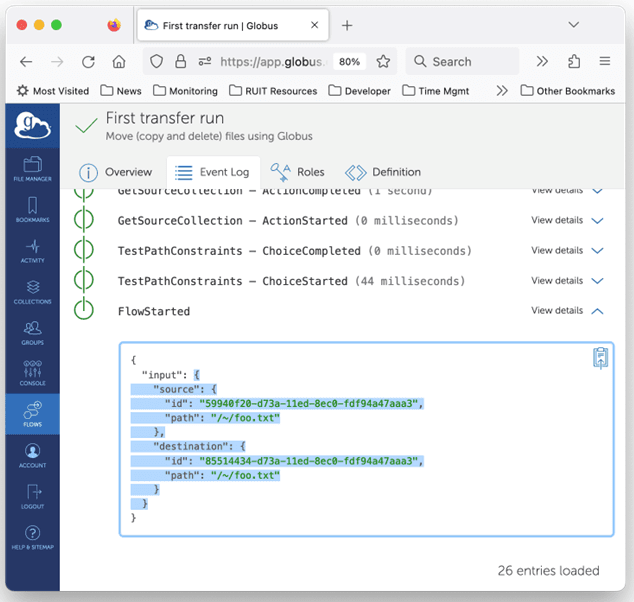Show more toolbar tools chevron
The image size is (634, 602).
(542, 61)
